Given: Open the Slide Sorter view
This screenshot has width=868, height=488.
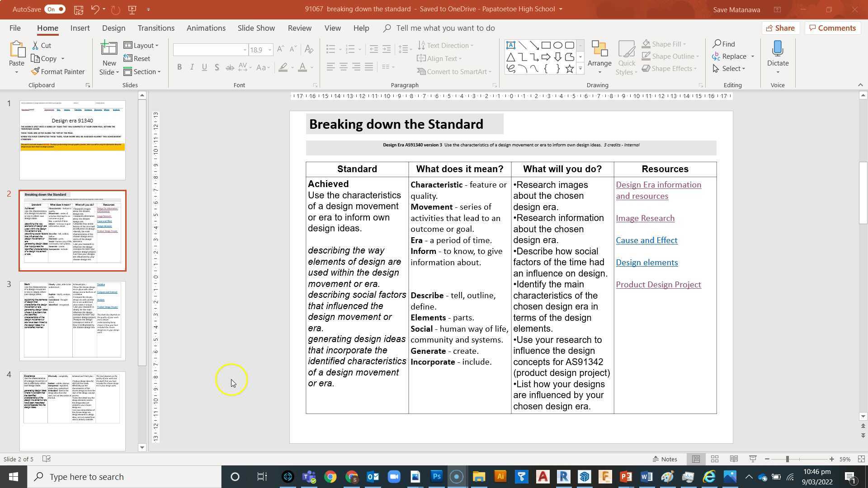Looking at the screenshot, I should [715, 459].
